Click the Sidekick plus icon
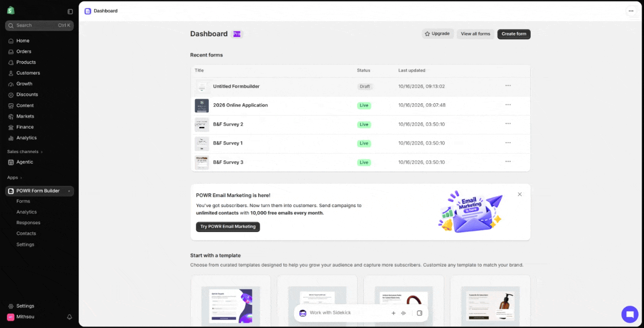This screenshot has height=328, width=644. [393, 313]
